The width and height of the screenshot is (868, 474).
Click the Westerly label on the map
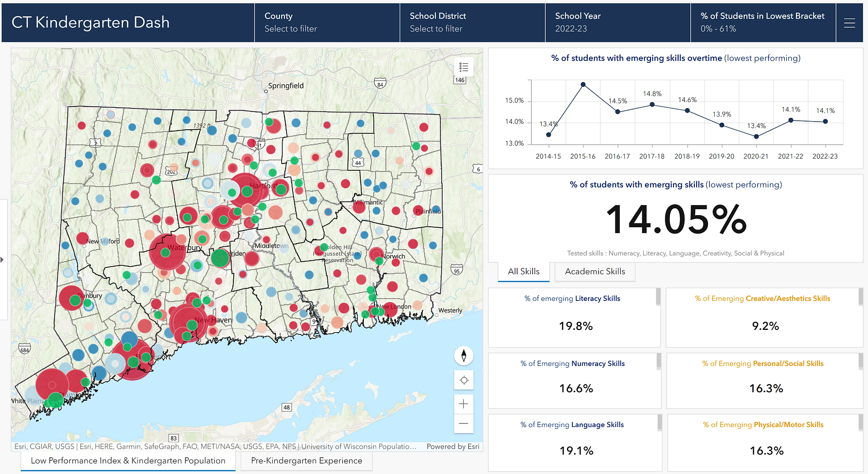[450, 311]
